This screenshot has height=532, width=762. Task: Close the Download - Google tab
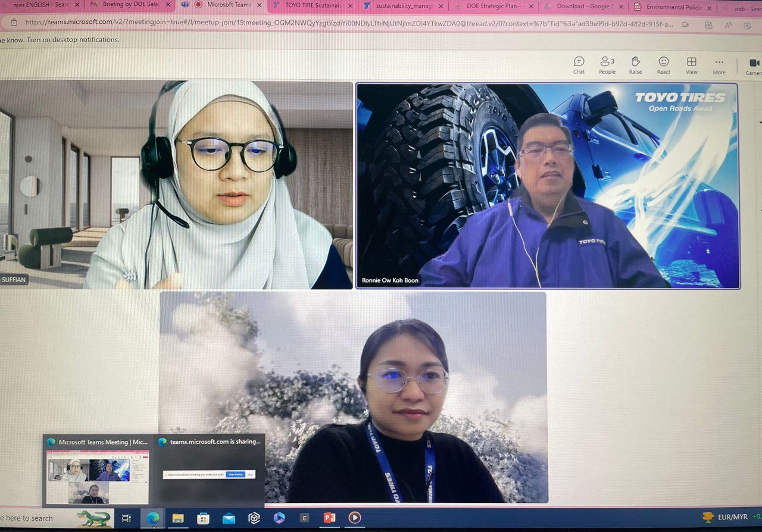tap(621, 7)
